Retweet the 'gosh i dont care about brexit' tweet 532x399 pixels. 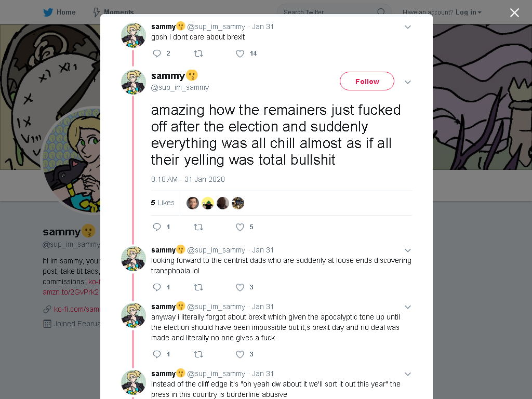coord(198,54)
